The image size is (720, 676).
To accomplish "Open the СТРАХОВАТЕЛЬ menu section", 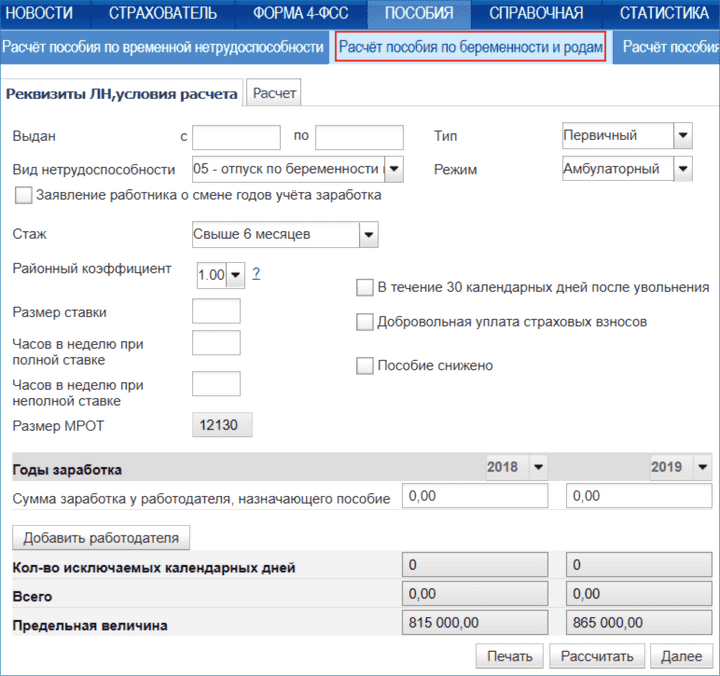I will click(x=162, y=14).
